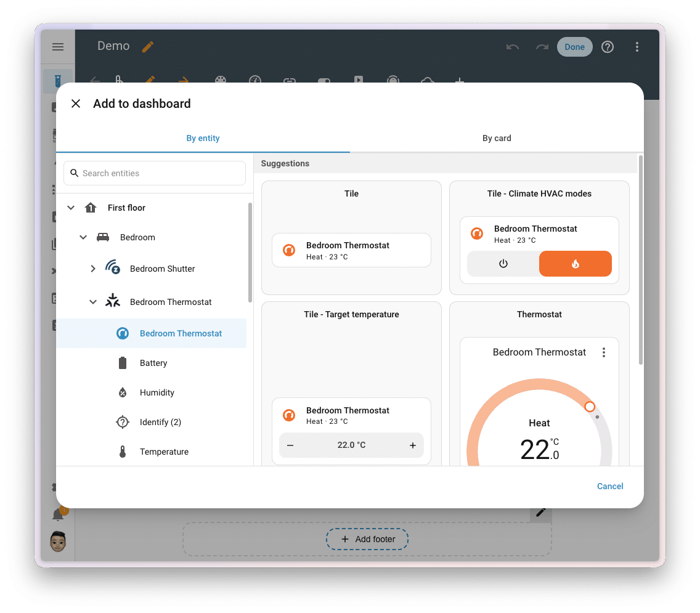
Task: Collapse the Bedroom area chevron
Action: click(x=83, y=237)
